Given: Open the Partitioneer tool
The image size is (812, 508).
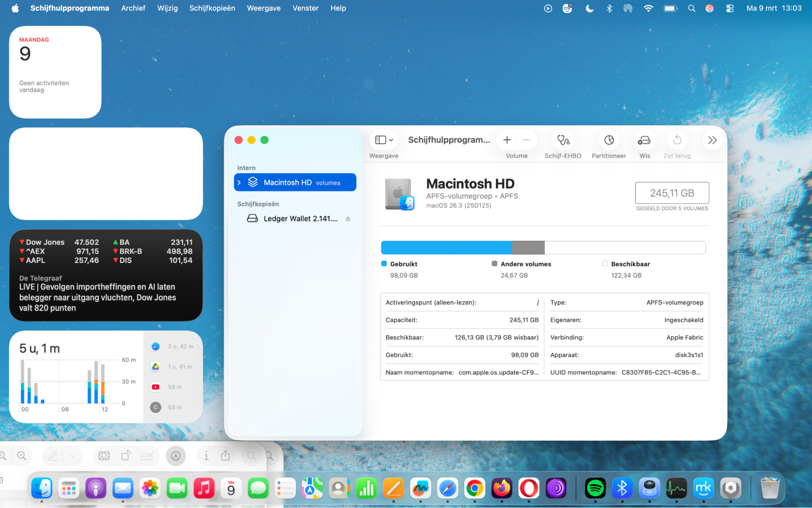Looking at the screenshot, I should pyautogui.click(x=608, y=140).
